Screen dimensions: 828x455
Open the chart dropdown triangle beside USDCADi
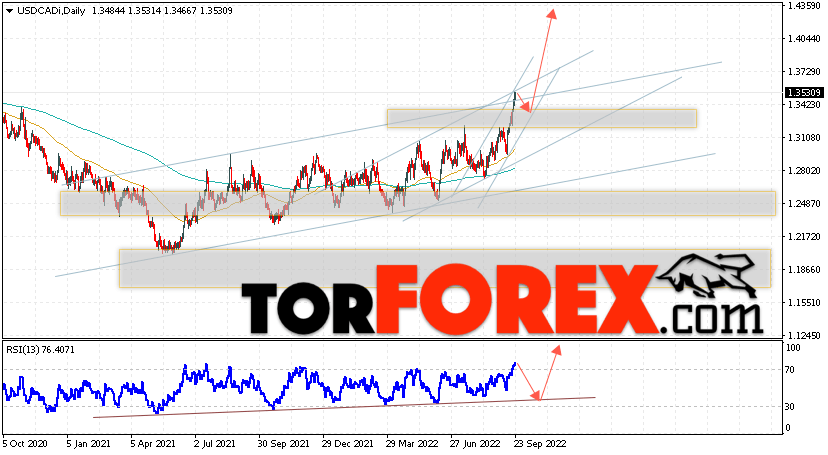[x=9, y=11]
